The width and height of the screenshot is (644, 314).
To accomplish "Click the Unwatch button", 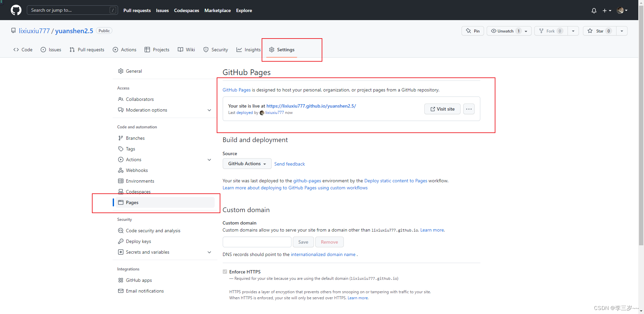I will (505, 31).
